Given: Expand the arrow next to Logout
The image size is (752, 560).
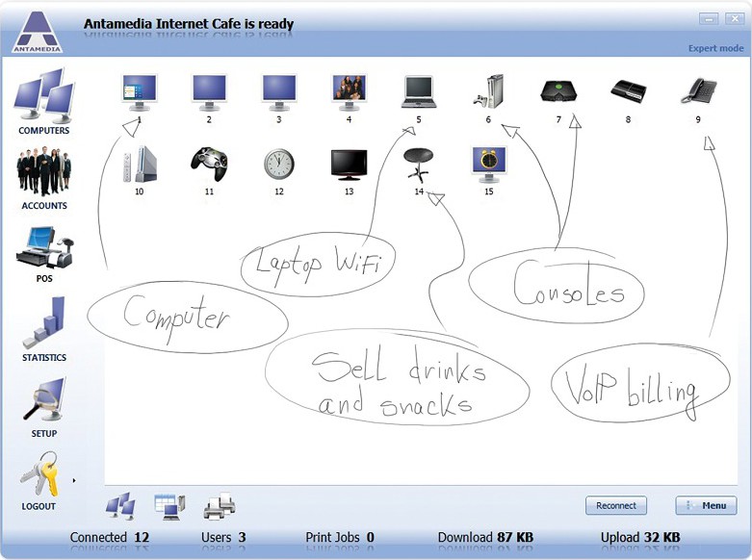Looking at the screenshot, I should pyautogui.click(x=74, y=480).
